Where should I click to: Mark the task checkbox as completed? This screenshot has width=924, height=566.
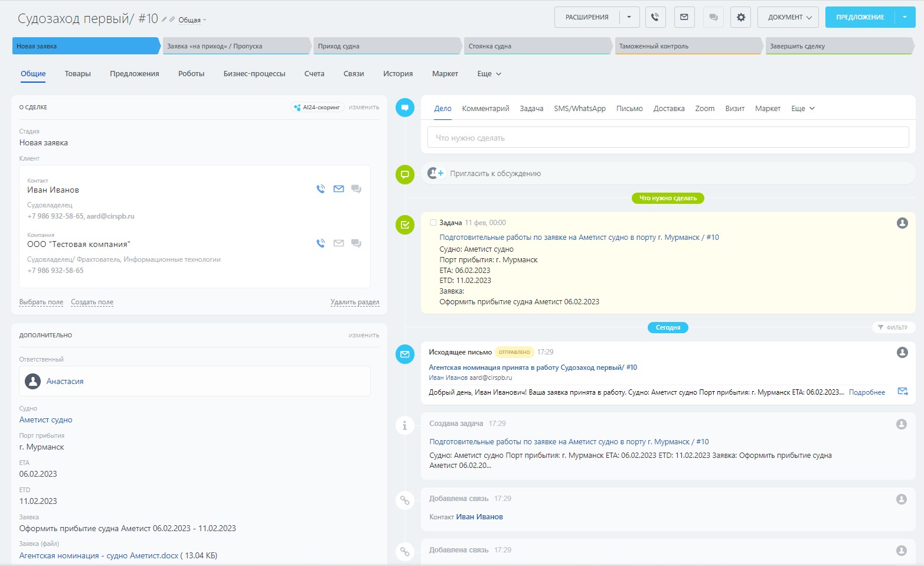tap(433, 223)
